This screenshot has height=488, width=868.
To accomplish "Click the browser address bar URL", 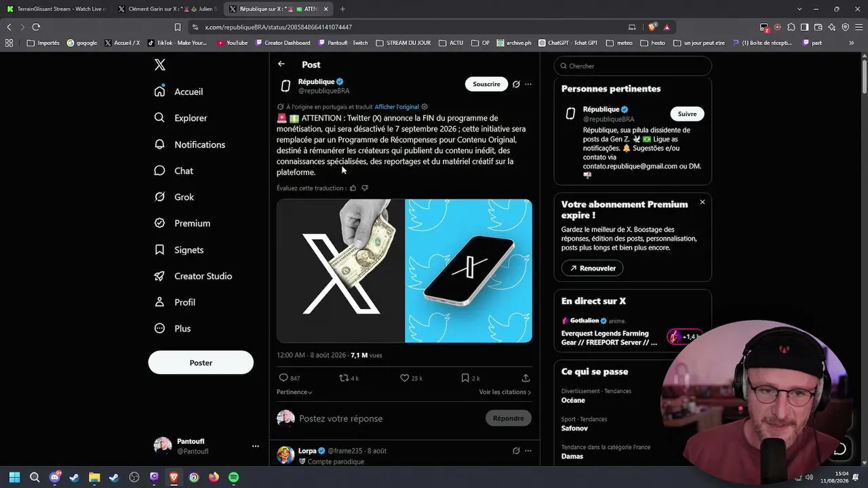I will coord(278,27).
